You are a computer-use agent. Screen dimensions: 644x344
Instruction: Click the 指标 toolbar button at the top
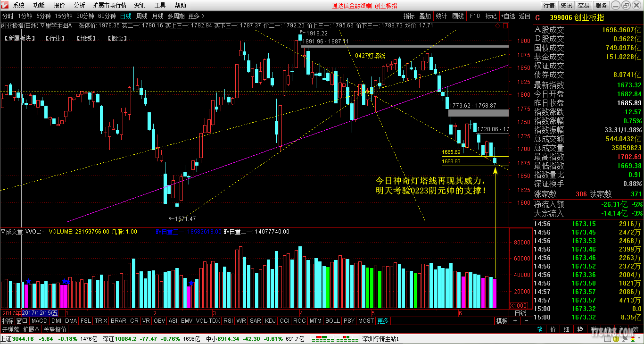(409, 16)
